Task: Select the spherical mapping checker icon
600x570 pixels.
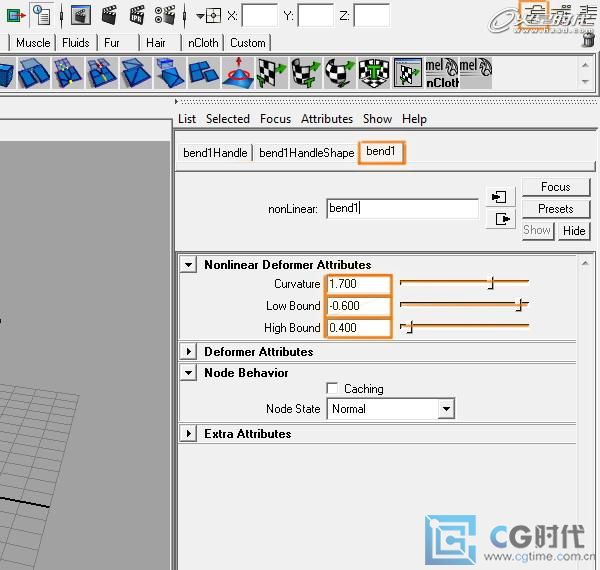Action: pyautogui.click(x=339, y=73)
